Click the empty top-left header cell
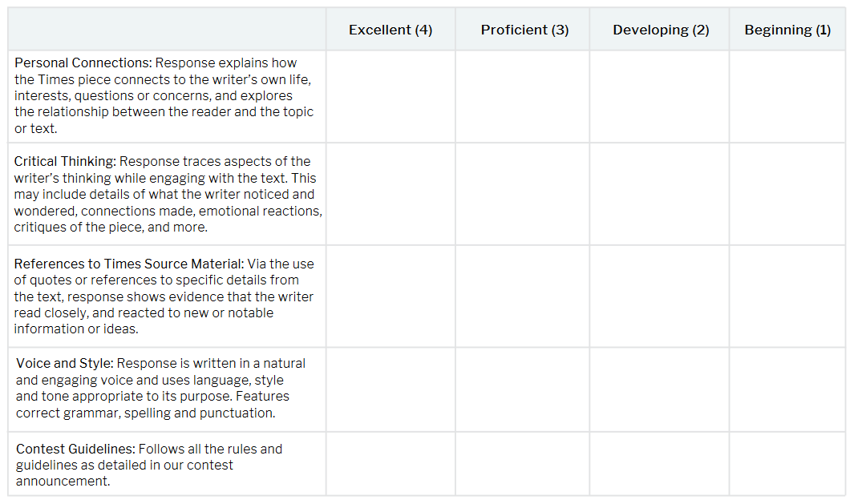Image resolution: width=854 pixels, height=504 pixels. coord(167,30)
